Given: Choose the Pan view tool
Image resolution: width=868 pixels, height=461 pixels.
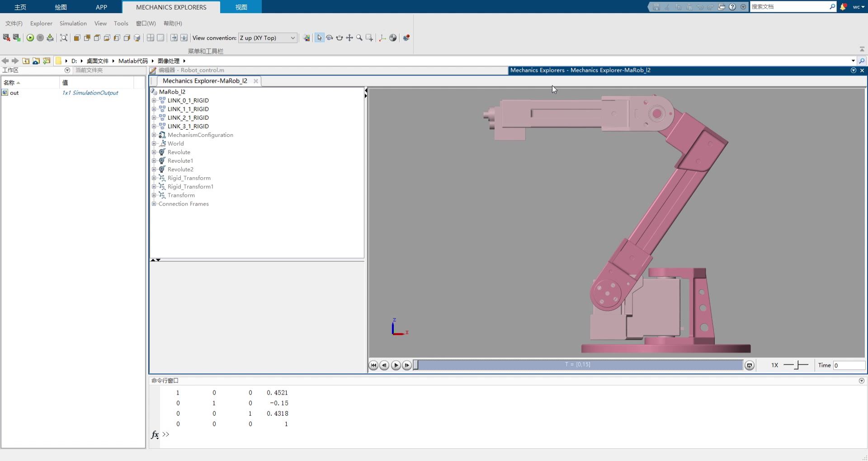Looking at the screenshot, I should coord(349,38).
